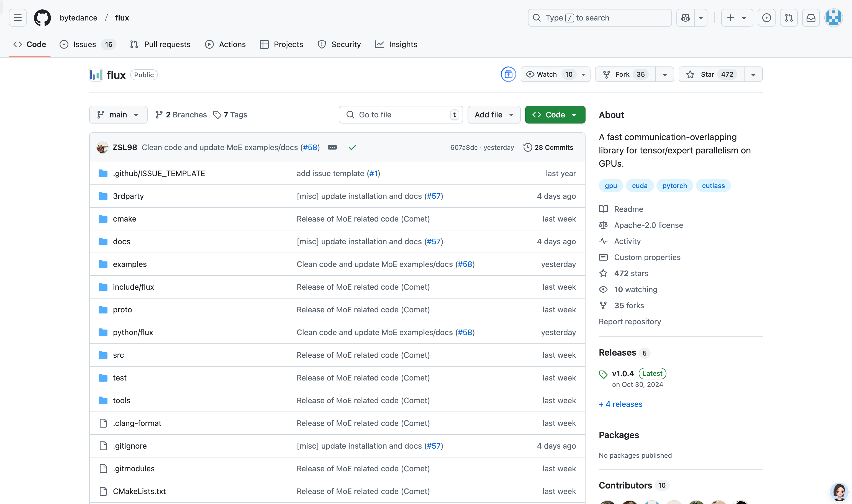Click ZSL98 commit author avatar
This screenshot has width=852, height=504.
102,147
